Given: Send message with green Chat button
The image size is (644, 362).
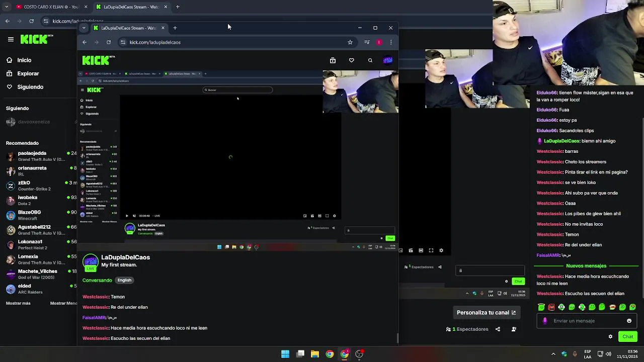Looking at the screenshot, I should [627, 337].
